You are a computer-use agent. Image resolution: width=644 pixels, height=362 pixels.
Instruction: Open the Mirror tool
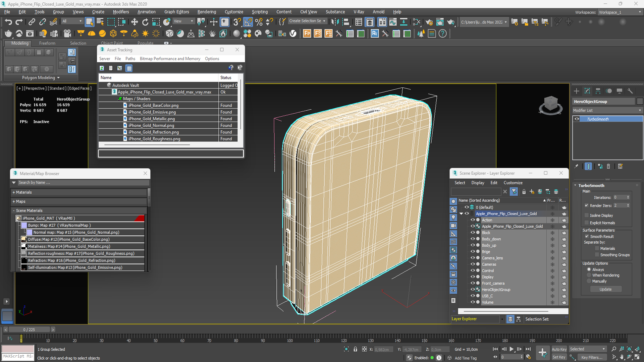tap(334, 22)
